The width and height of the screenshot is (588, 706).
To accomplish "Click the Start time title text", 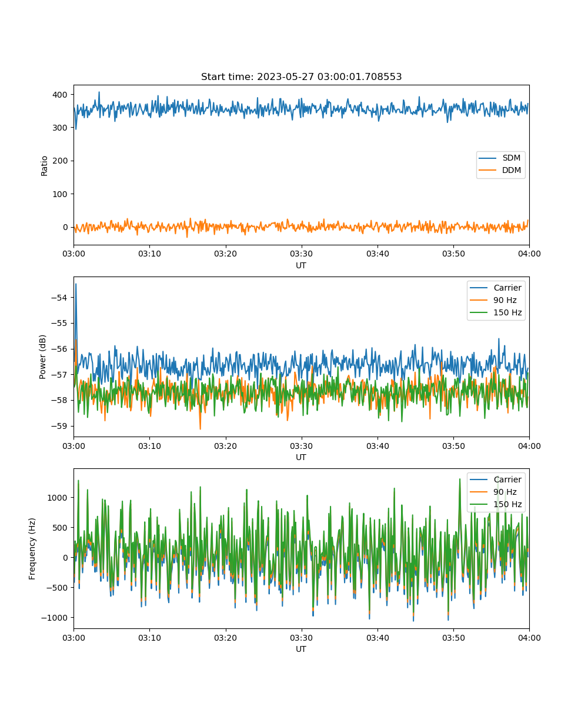I will pos(301,77).
